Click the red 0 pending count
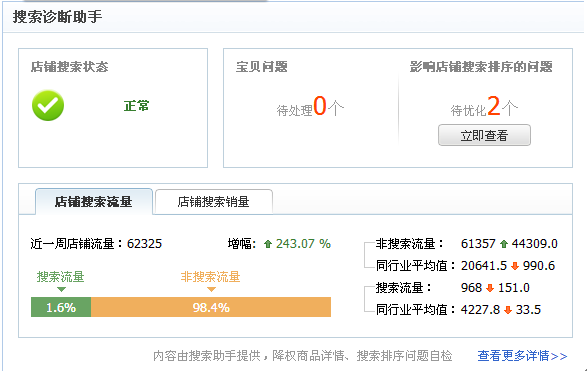Viewport: 587px width, 371px height. tap(320, 106)
